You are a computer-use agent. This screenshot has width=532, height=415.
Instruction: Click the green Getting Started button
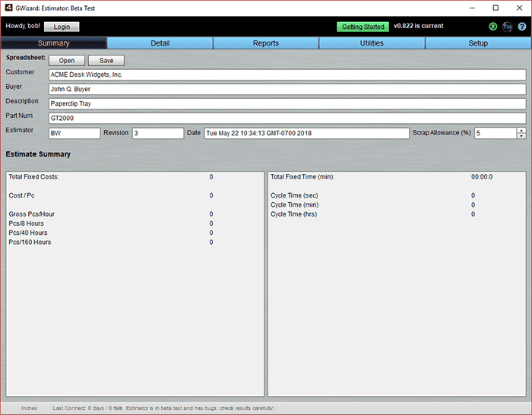(363, 27)
